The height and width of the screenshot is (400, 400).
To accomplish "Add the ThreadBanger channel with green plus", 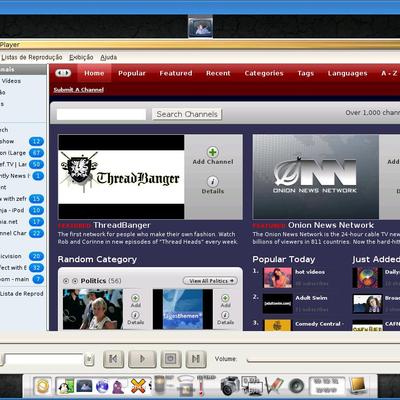I will click(213, 152).
